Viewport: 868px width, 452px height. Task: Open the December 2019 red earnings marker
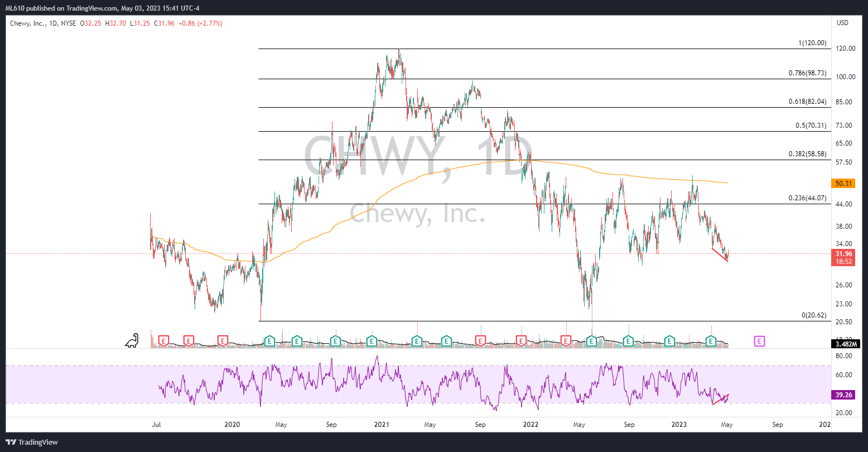tap(223, 340)
